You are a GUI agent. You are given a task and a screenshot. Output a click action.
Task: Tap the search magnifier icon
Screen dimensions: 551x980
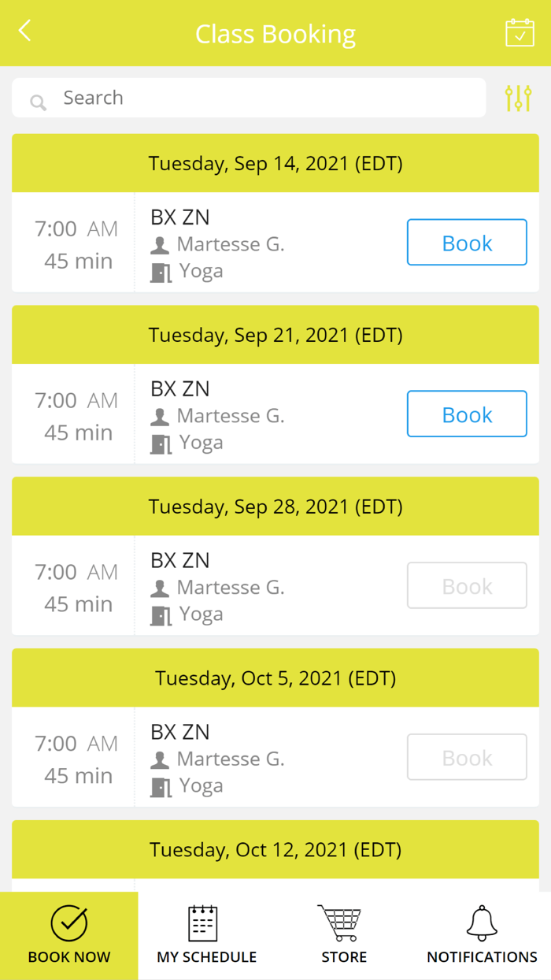click(x=38, y=102)
